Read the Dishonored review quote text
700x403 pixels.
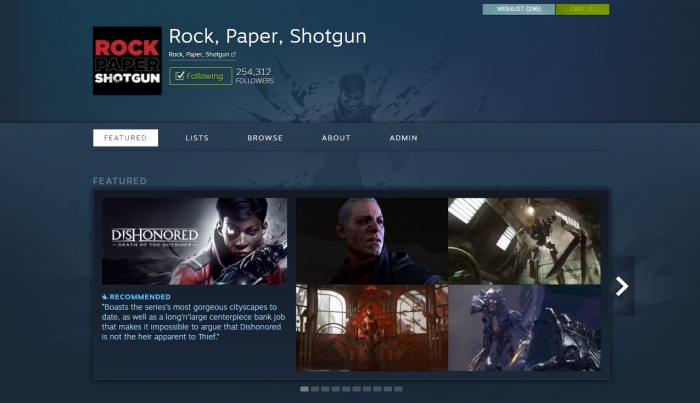(x=193, y=322)
